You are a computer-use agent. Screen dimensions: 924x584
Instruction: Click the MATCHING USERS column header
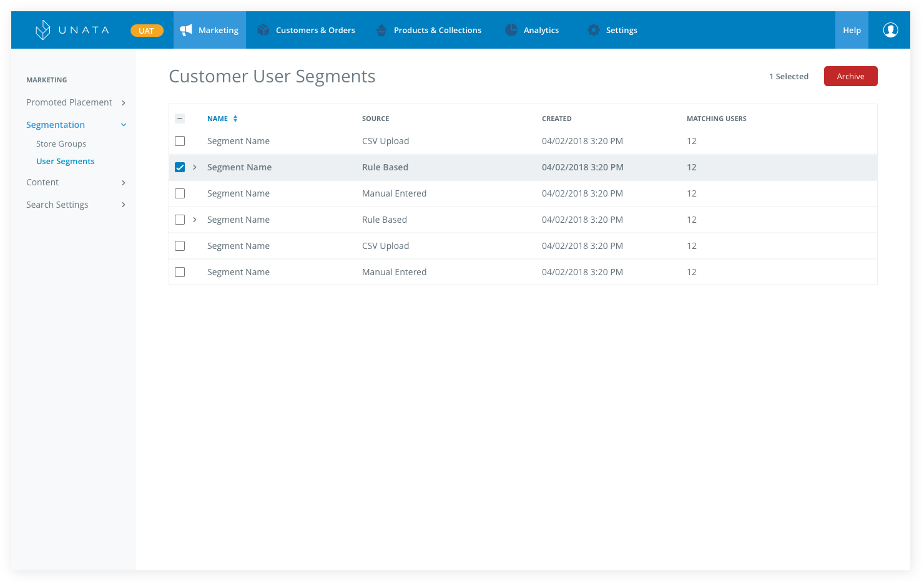point(717,119)
